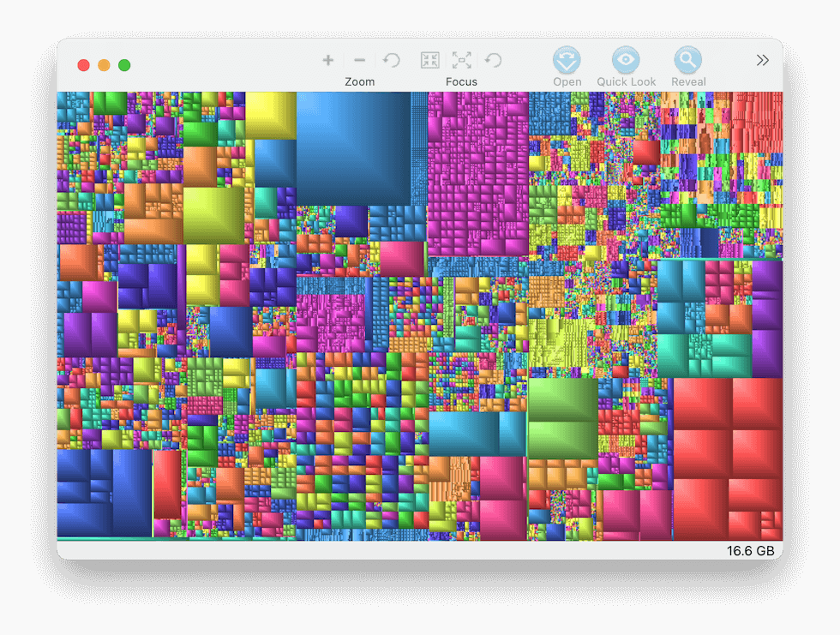Open the selected file with Open icon
The width and height of the screenshot is (840, 635).
point(567,60)
